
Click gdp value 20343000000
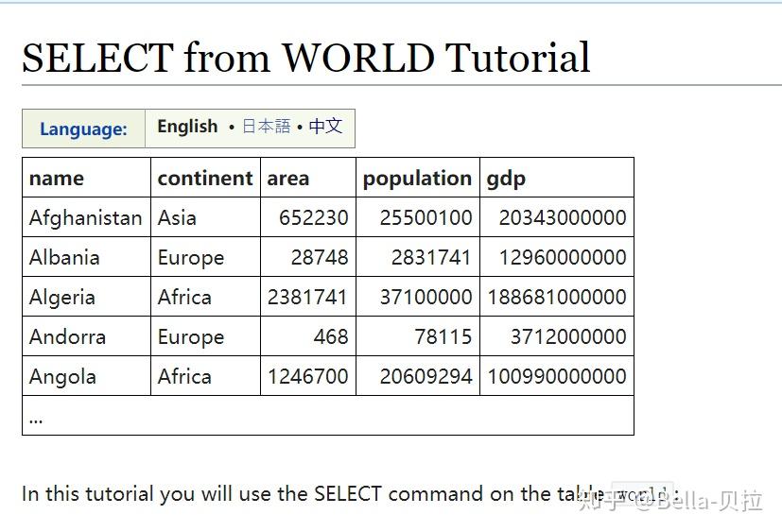(x=557, y=217)
